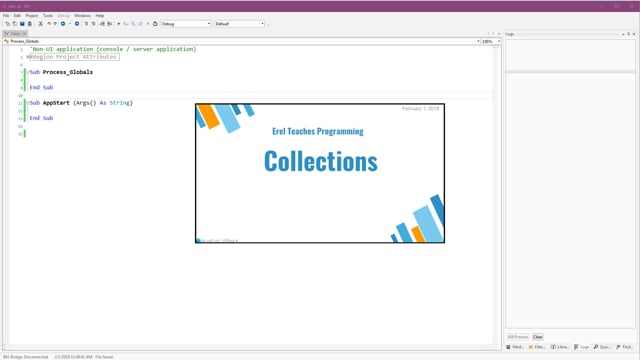Screen dimensions: 640x360
Task: Click the Undo arrow icon
Action: point(49,24)
